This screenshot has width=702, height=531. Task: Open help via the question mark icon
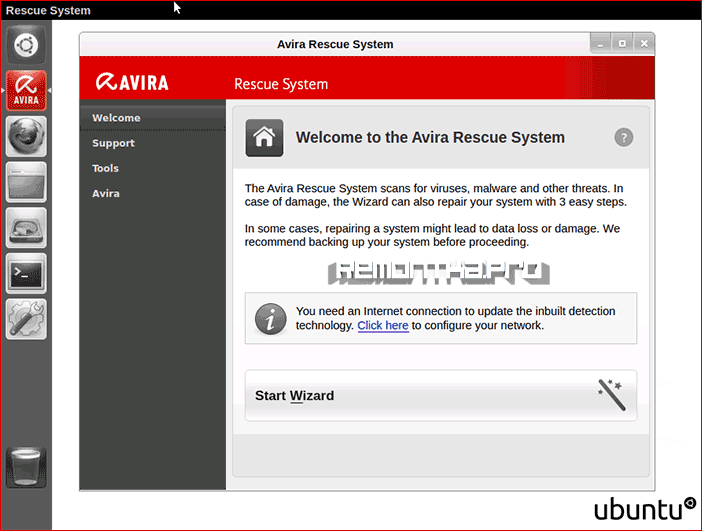point(624,137)
